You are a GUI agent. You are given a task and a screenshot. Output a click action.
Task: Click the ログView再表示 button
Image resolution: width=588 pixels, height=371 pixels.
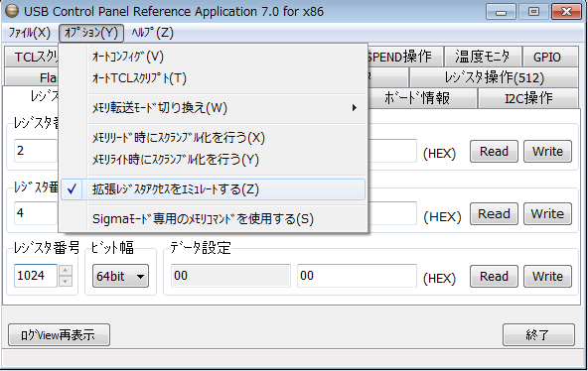(59, 335)
